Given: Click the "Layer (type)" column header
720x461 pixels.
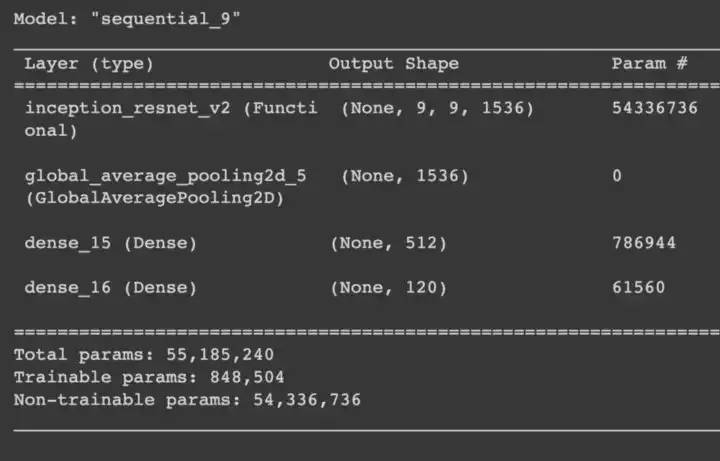Looking at the screenshot, I should (89, 64).
